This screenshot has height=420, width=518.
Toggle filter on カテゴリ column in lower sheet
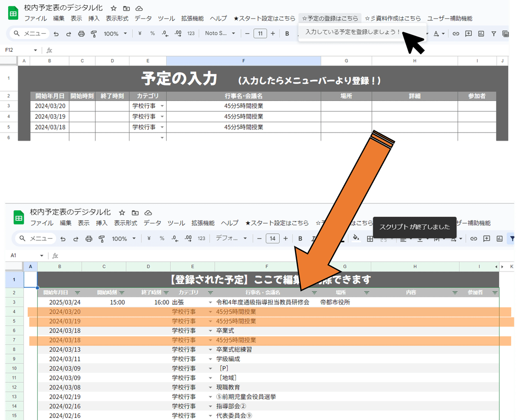tap(210, 293)
